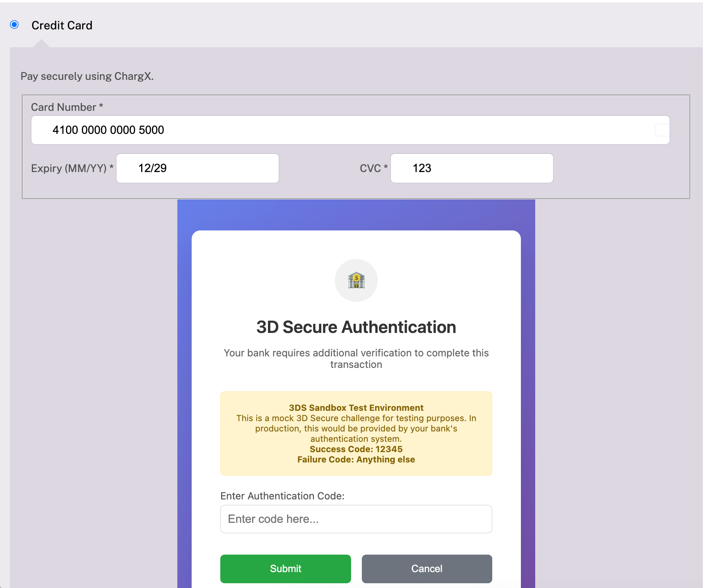Click the dollar coin on the bank icon

356,277
